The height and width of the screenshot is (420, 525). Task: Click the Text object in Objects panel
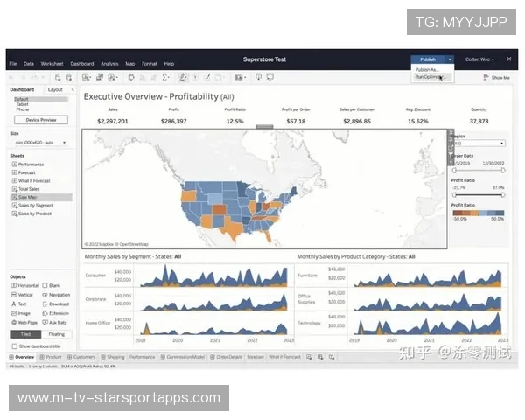pos(14,304)
